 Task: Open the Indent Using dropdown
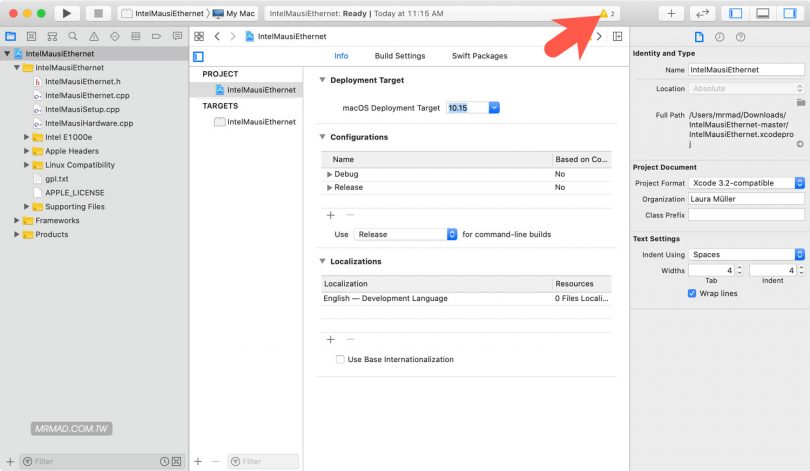(746, 255)
